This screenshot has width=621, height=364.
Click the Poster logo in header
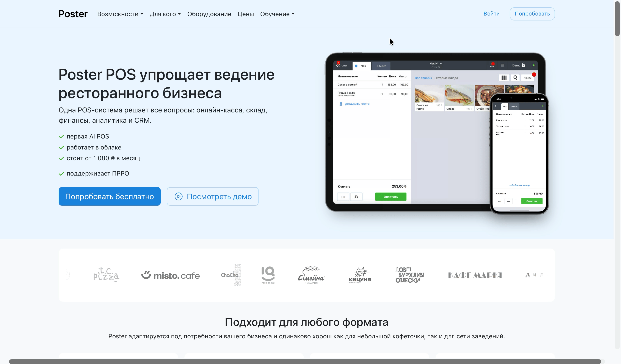click(73, 14)
